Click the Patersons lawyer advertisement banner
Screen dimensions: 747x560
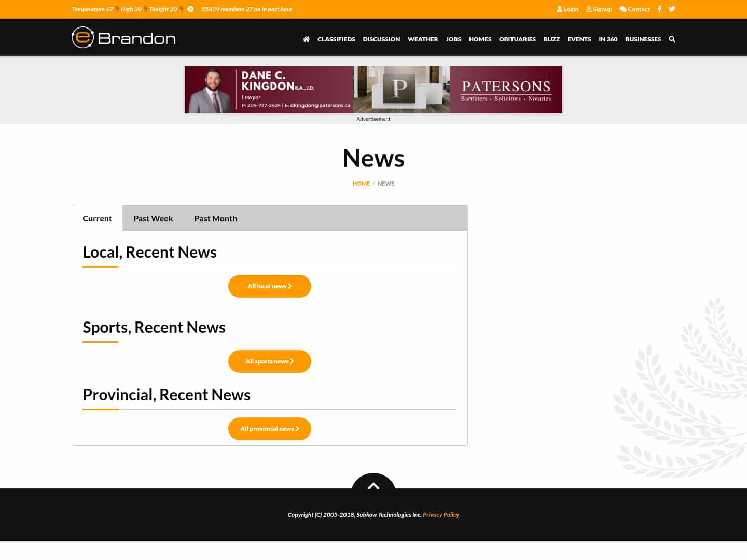(374, 90)
